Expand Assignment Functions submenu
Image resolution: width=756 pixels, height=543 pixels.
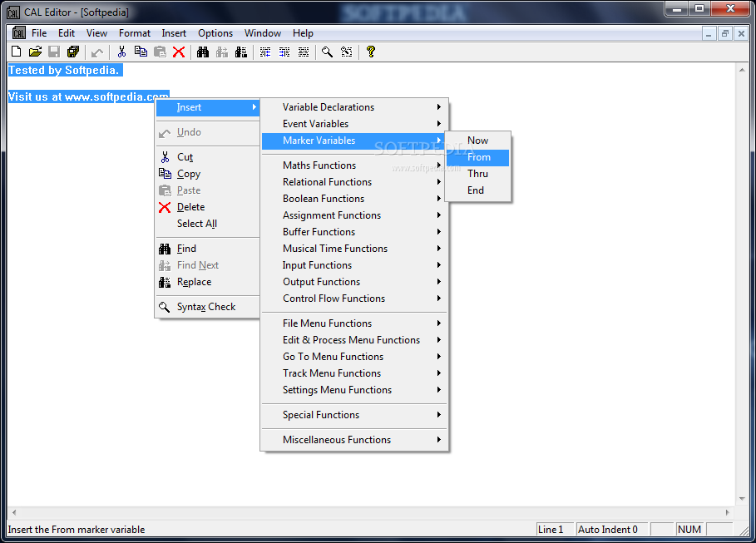[x=354, y=215]
